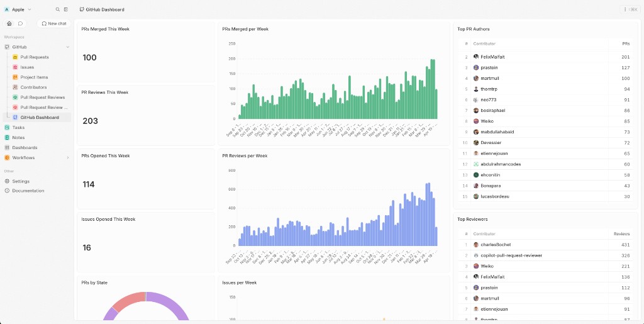The image size is (644, 324).
Task: Click the PR Reviews This Week value 203
Action: click(x=91, y=121)
